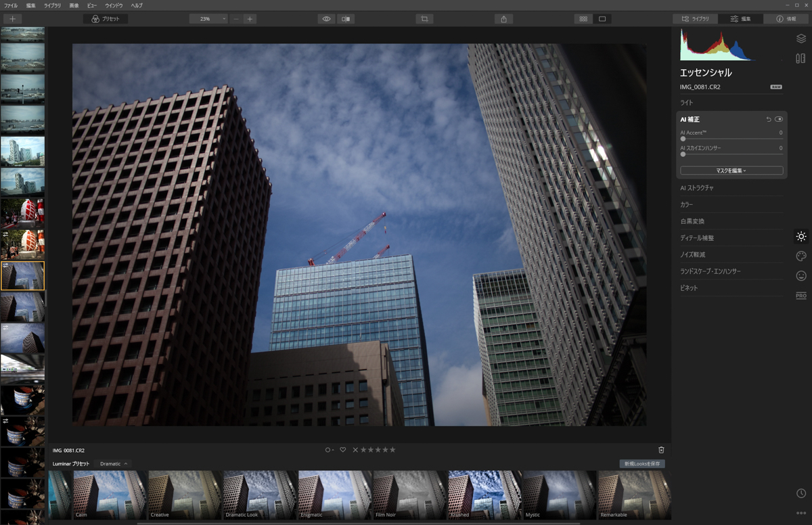
Task: Switch to gallery grid view
Action: pyautogui.click(x=583, y=19)
